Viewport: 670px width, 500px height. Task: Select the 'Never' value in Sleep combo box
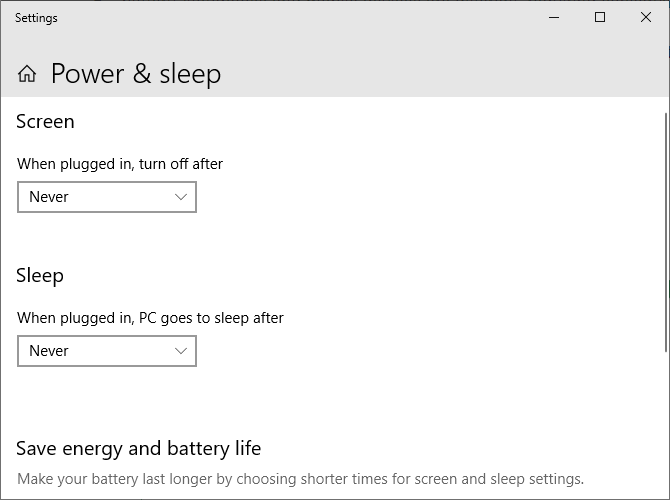click(x=49, y=351)
